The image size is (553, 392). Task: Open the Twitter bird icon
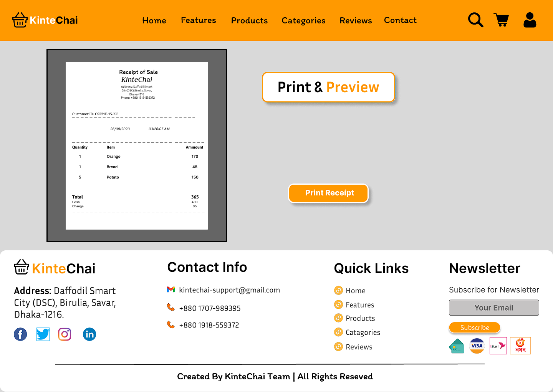click(x=43, y=334)
